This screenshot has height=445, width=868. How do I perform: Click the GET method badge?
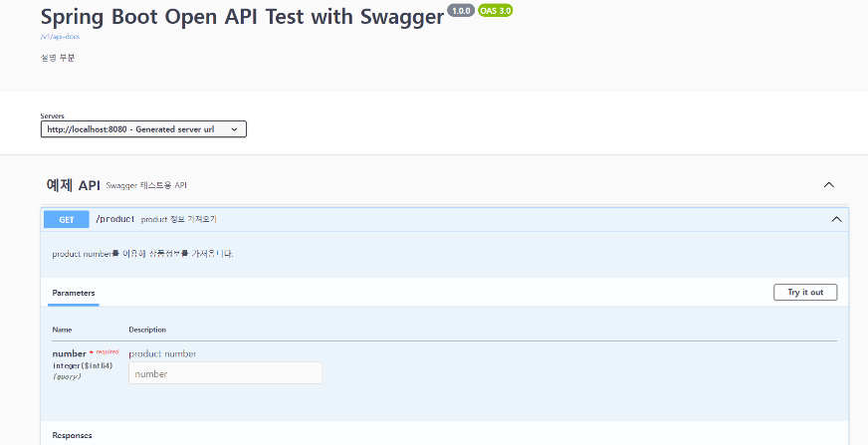67,220
